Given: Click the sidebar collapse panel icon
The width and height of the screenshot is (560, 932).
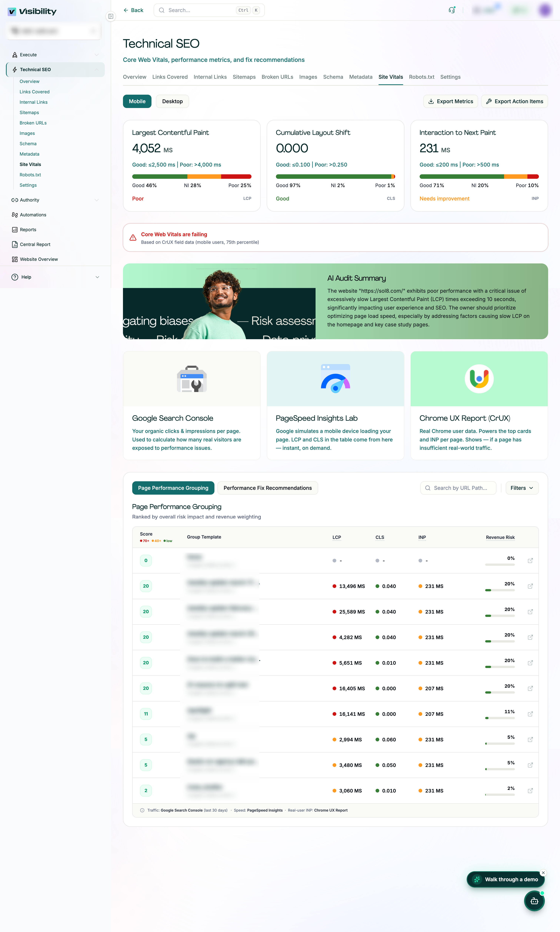Looking at the screenshot, I should [111, 16].
